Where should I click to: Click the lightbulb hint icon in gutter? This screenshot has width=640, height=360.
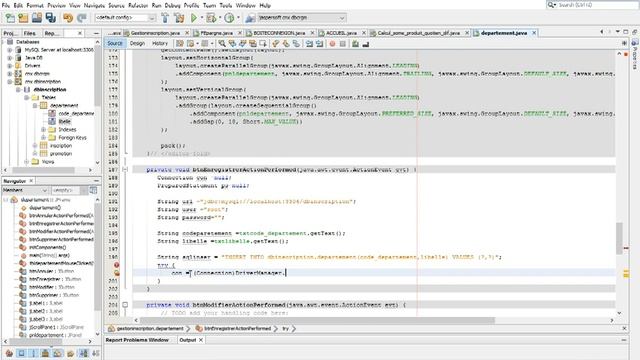coord(117,273)
